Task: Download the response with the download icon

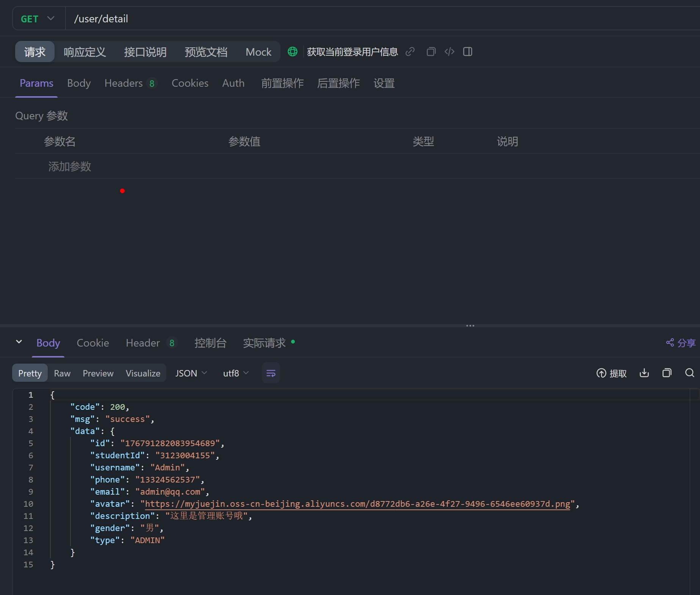Action: (644, 373)
